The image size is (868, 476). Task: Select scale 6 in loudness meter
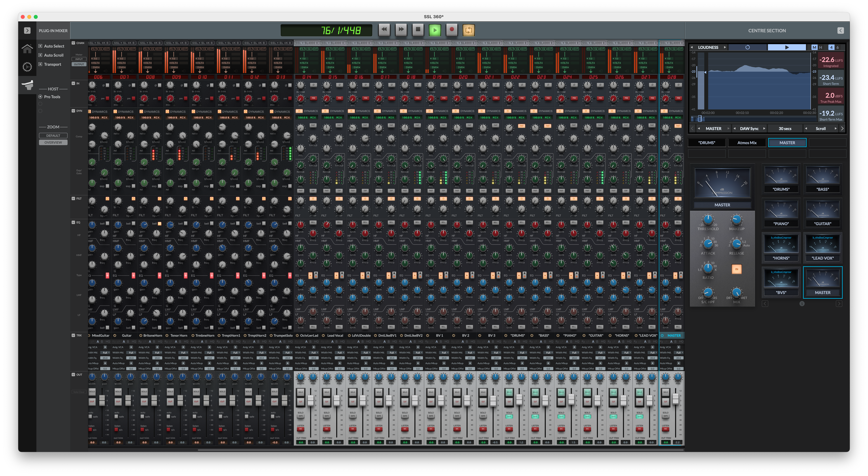(x=838, y=48)
